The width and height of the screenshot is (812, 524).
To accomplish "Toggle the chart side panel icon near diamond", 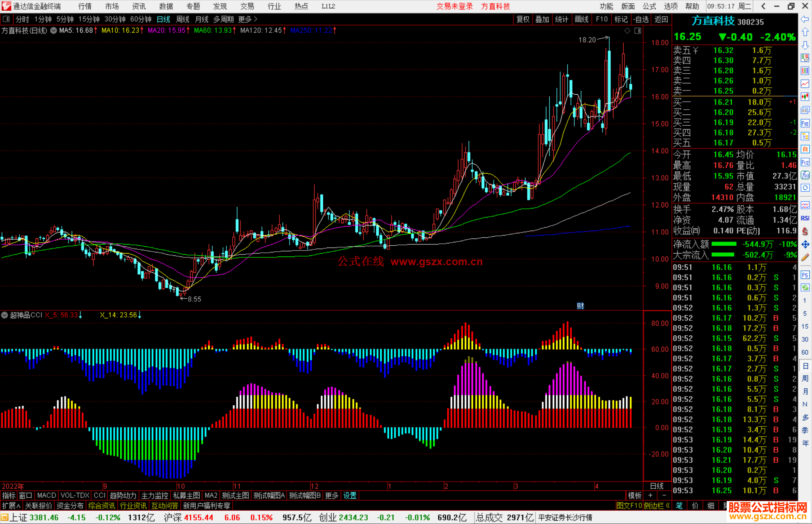I will tap(638, 31).
